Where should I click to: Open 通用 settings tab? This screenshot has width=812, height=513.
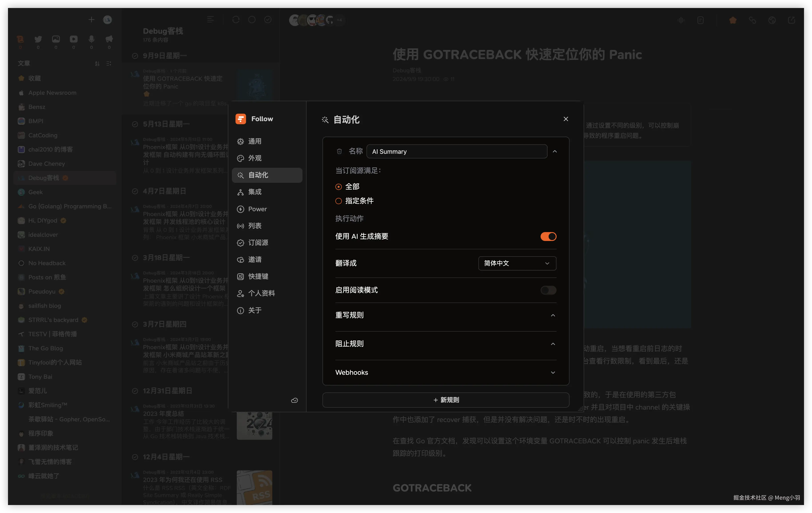pyautogui.click(x=267, y=142)
